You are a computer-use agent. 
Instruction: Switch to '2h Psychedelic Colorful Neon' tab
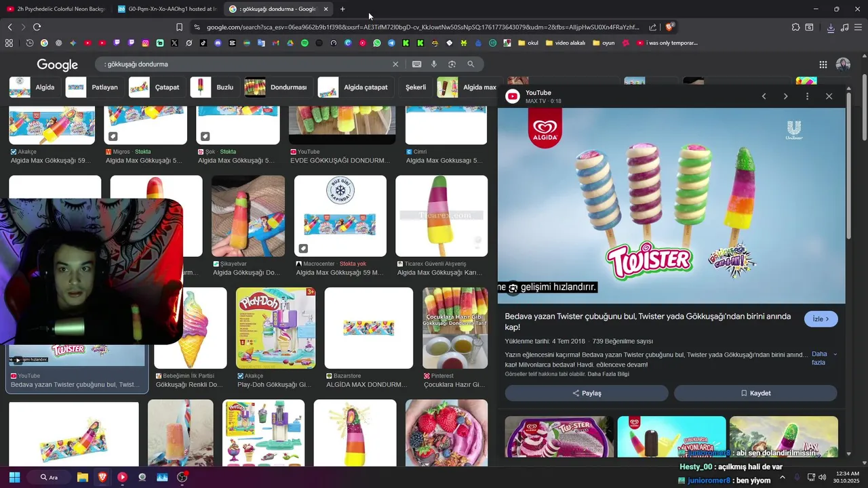pyautogui.click(x=57, y=9)
